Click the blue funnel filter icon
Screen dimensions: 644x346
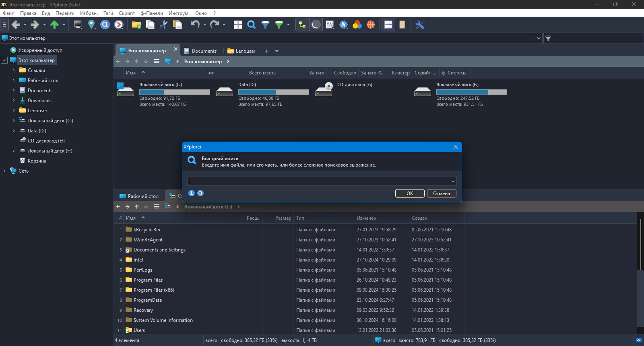[265, 25]
